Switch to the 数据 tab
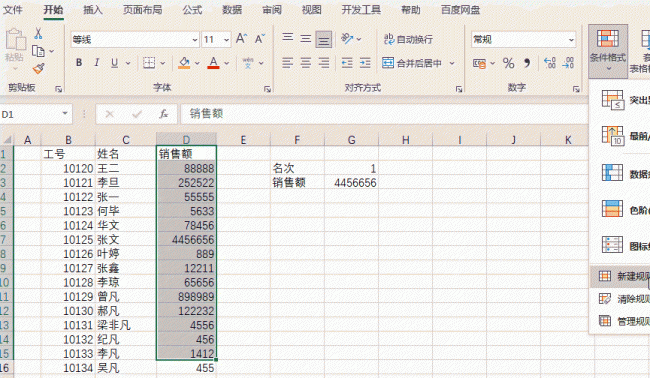Screen dimensions: 650x378 point(232,10)
